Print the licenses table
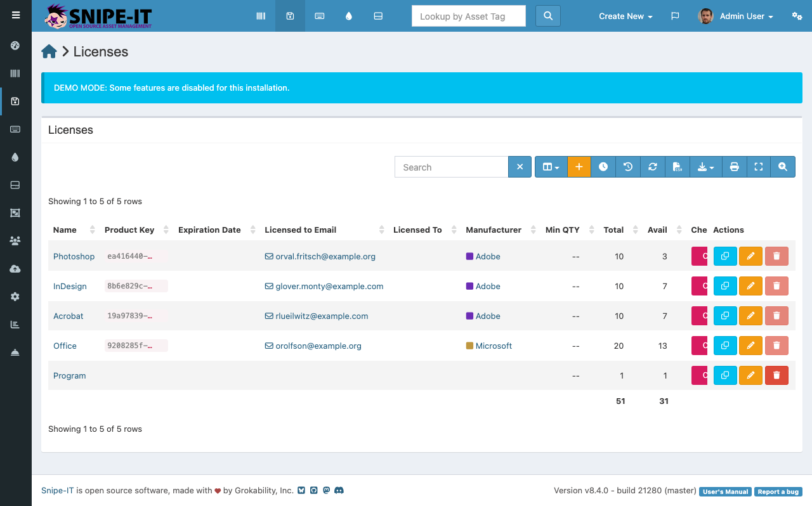Image resolution: width=812 pixels, height=506 pixels. click(735, 167)
